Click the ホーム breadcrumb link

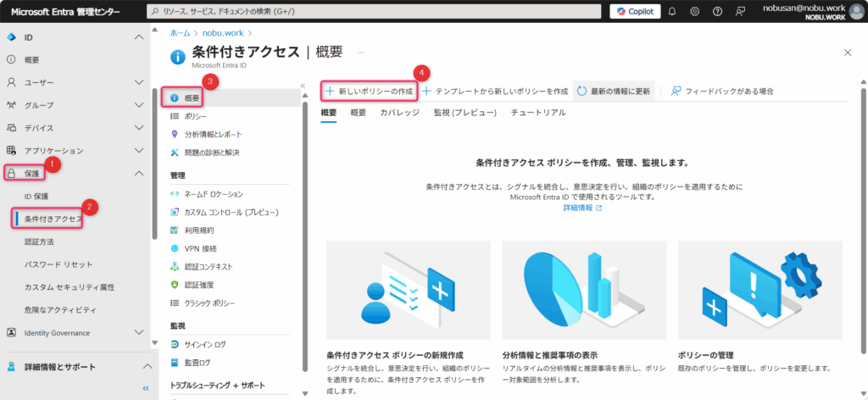[180, 33]
